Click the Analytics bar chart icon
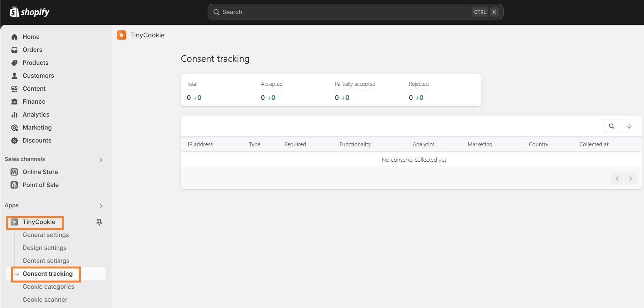 pyautogui.click(x=14, y=114)
